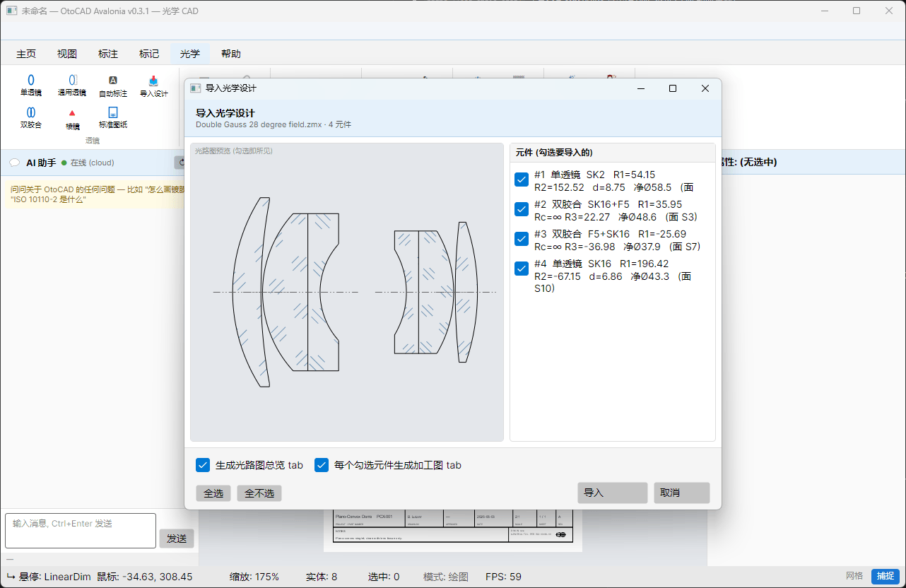
Task: Toggle 生成光路图总览 tab checkbox
Action: point(203,465)
